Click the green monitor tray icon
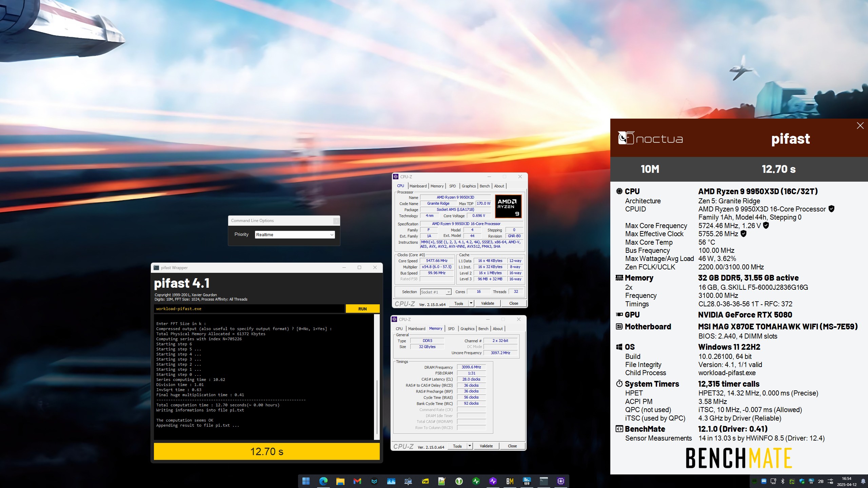Image resolution: width=868 pixels, height=488 pixels. [754, 481]
